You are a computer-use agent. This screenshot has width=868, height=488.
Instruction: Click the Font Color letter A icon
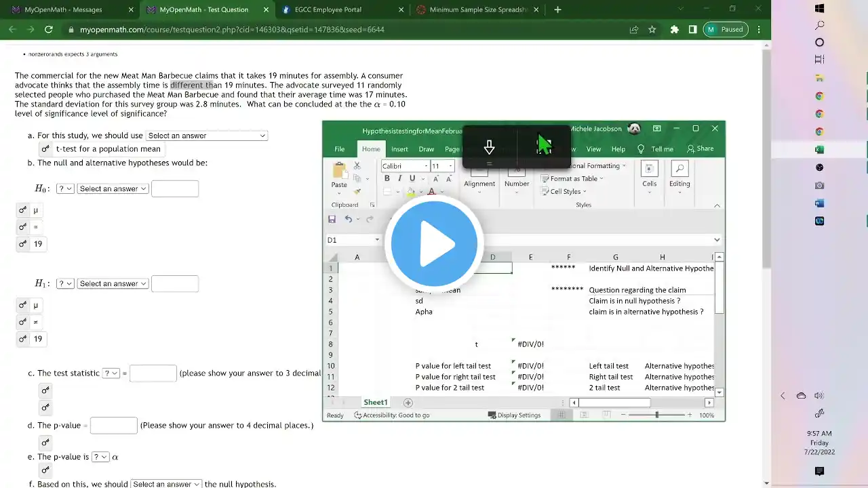point(431,192)
